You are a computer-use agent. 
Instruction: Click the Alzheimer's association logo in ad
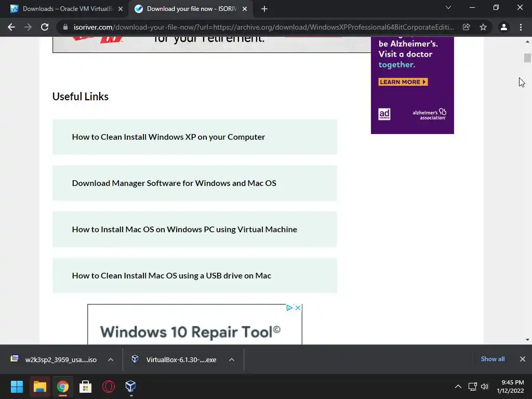(x=429, y=114)
